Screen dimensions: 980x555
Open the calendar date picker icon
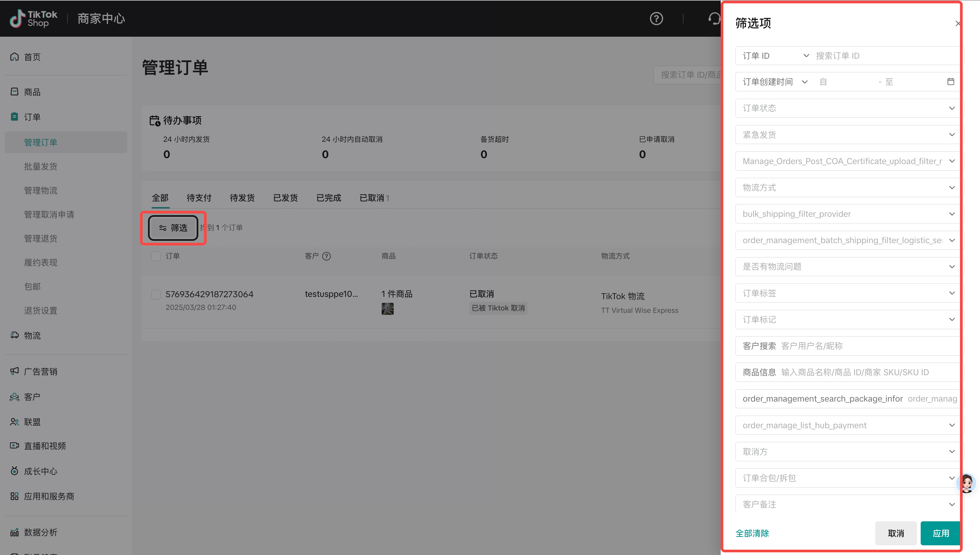(x=950, y=82)
